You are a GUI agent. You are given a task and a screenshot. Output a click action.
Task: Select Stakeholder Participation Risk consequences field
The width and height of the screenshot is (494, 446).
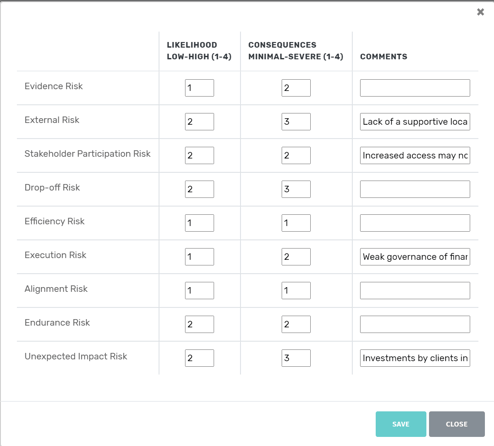[x=296, y=155]
